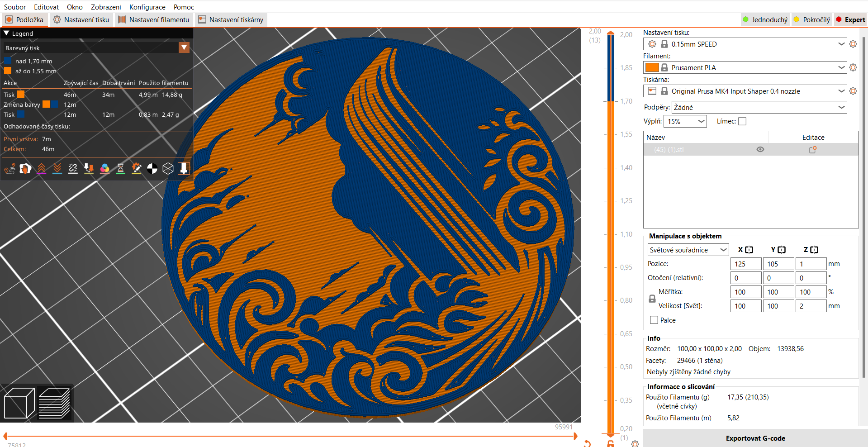Enable the Límec checkbox
The height and width of the screenshot is (447, 868).
click(742, 121)
